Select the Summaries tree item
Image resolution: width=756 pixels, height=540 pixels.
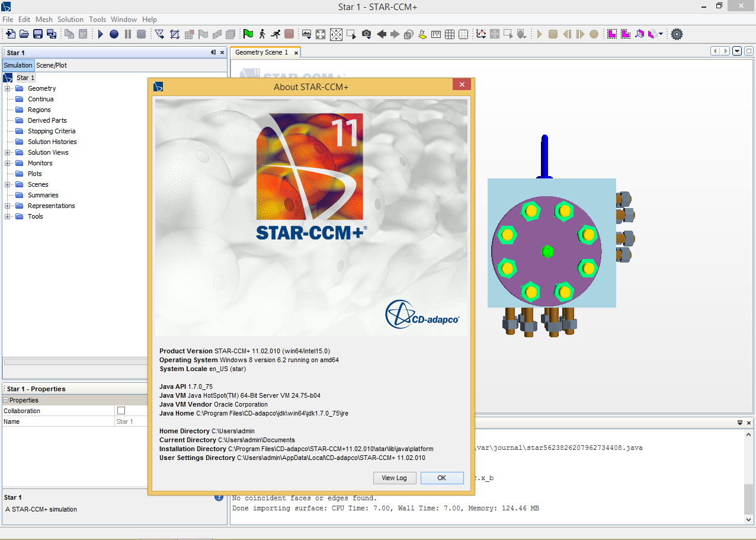point(43,195)
